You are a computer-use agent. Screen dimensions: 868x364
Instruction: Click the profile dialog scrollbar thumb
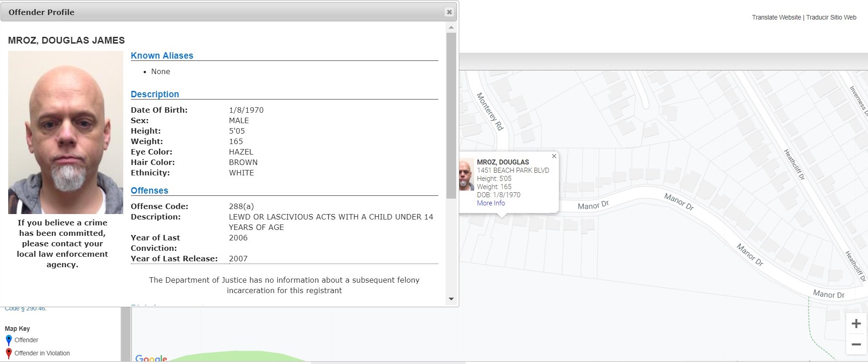(x=451, y=115)
